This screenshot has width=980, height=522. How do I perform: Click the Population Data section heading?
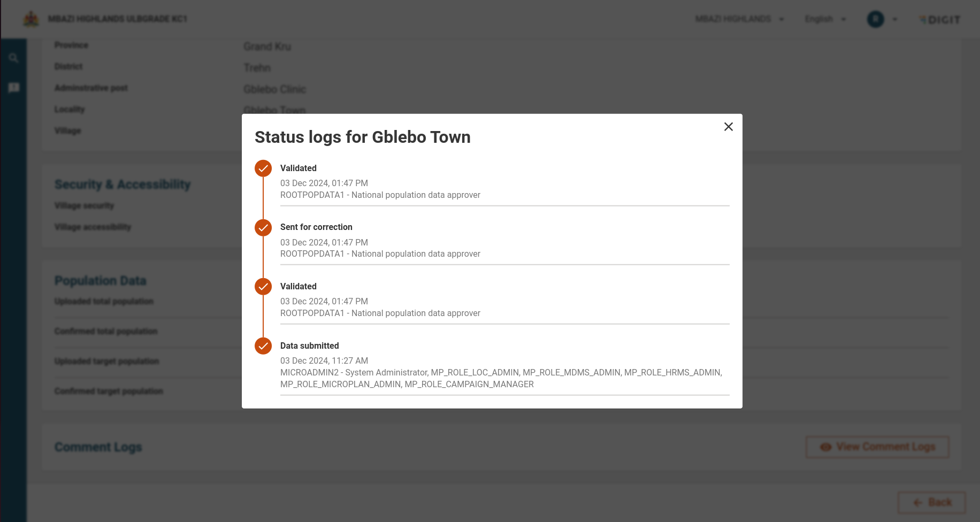coord(101,281)
